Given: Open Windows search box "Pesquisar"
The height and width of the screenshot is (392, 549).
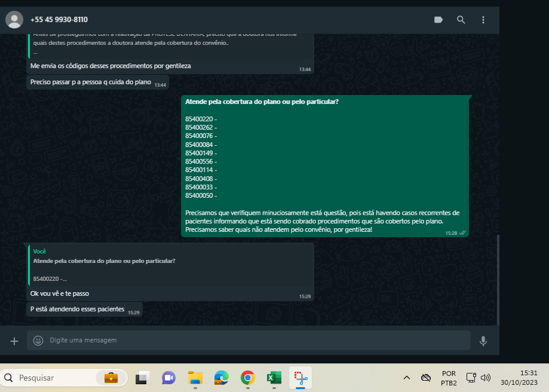Looking at the screenshot, I should [x=54, y=378].
